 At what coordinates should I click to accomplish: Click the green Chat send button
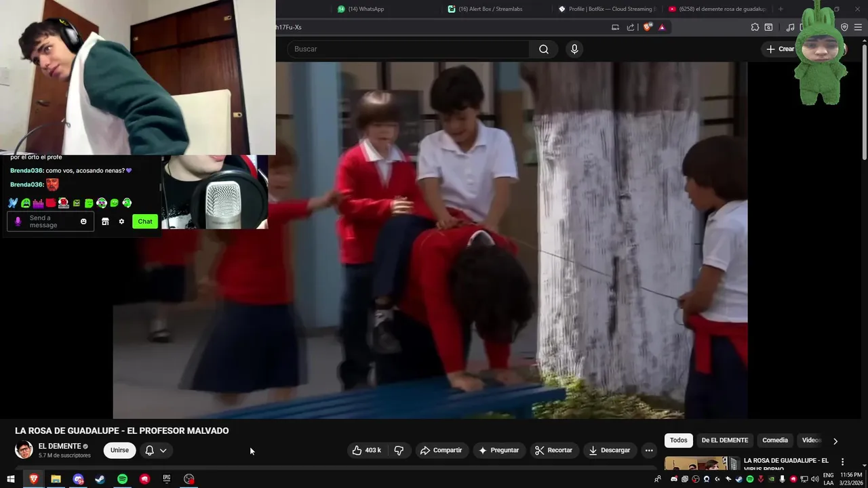(145, 222)
